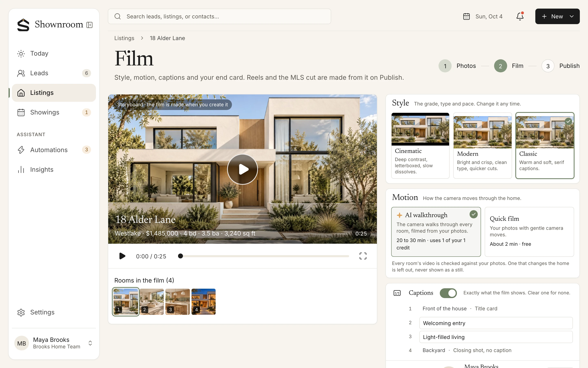Click the captions icon beside Captions heading
The width and height of the screenshot is (588, 368).
pyautogui.click(x=397, y=293)
